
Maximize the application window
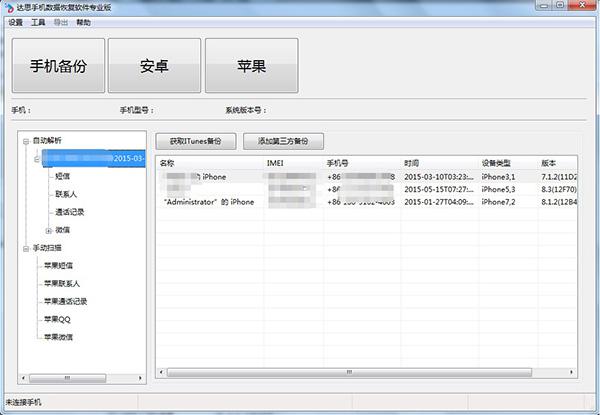pos(560,5)
